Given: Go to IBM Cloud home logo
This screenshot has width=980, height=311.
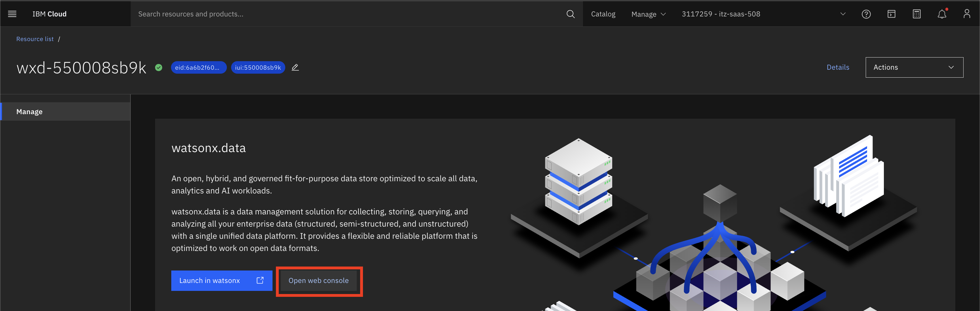Looking at the screenshot, I should tap(49, 14).
